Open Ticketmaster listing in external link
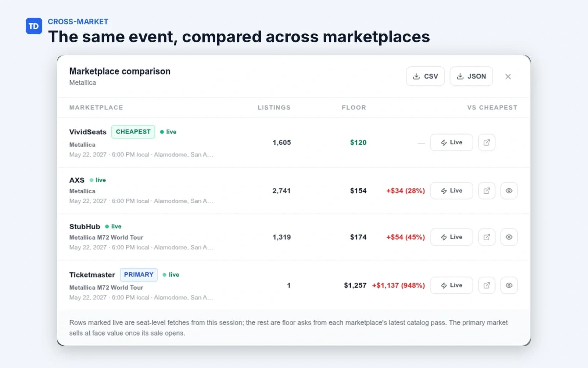The image size is (588, 368). coord(487,285)
